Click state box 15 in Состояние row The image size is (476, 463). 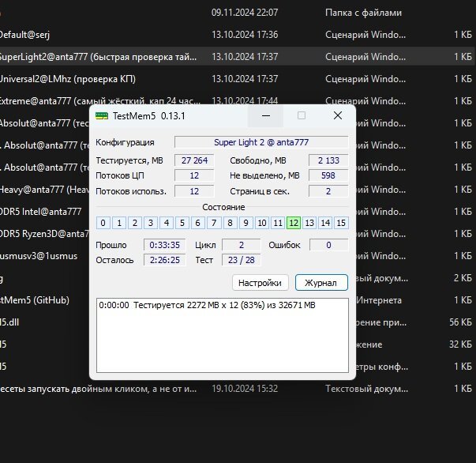click(x=341, y=223)
